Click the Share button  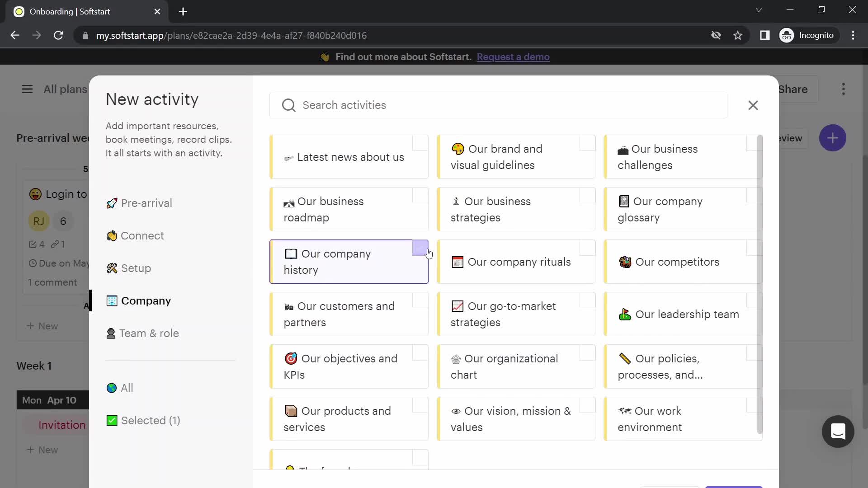click(793, 89)
